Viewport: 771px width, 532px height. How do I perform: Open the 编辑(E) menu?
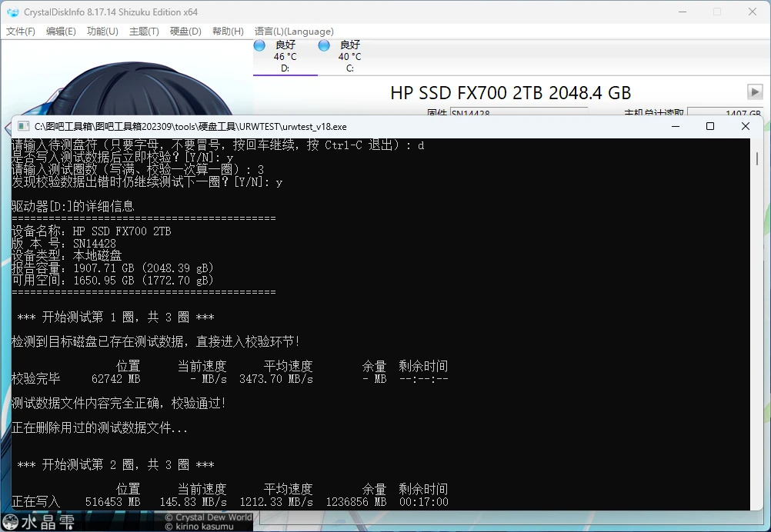point(61,32)
